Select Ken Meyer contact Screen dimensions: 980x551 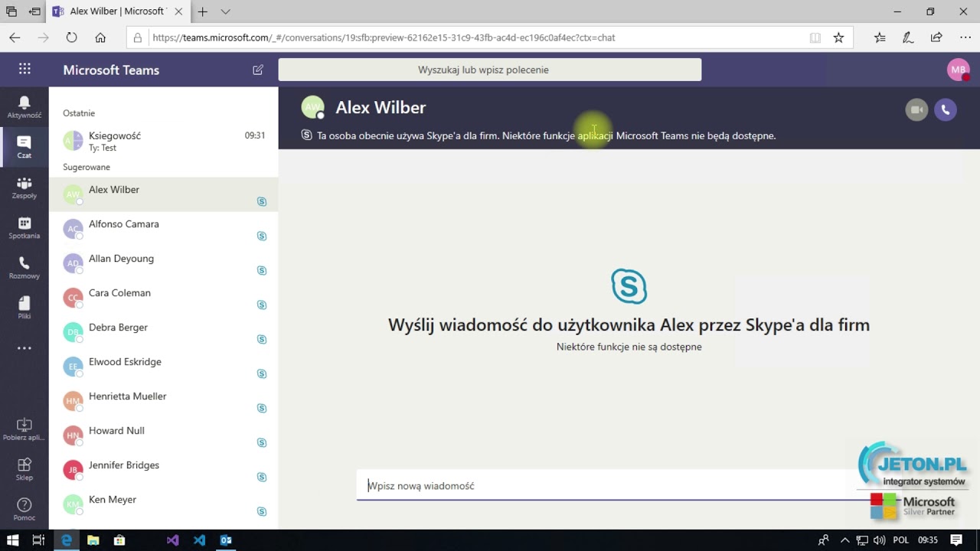164,504
